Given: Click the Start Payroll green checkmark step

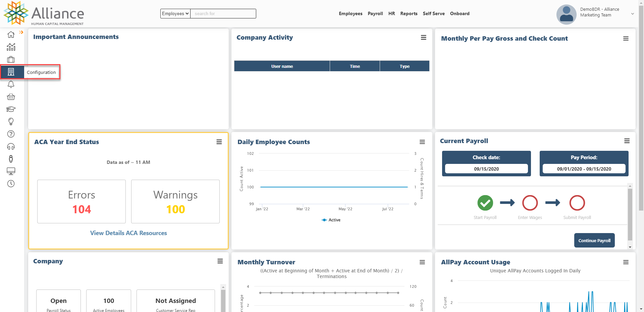Looking at the screenshot, I should point(485,203).
